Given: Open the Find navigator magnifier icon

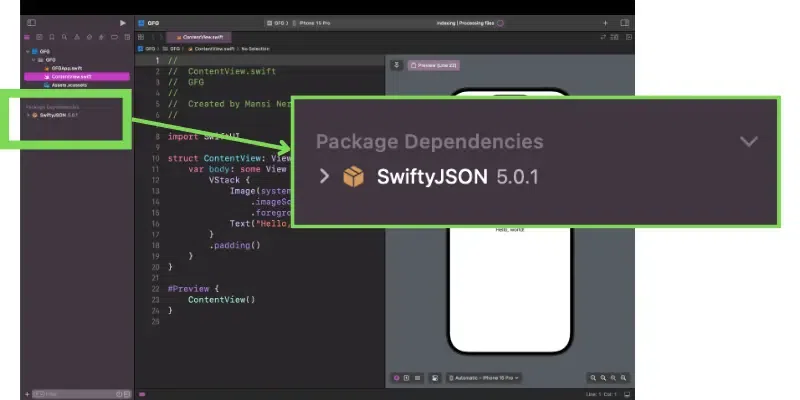Looking at the screenshot, I should 64,37.
